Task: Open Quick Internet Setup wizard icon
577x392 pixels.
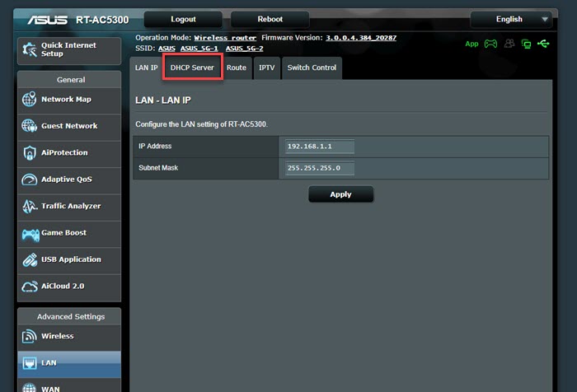Action: pyautogui.click(x=30, y=49)
